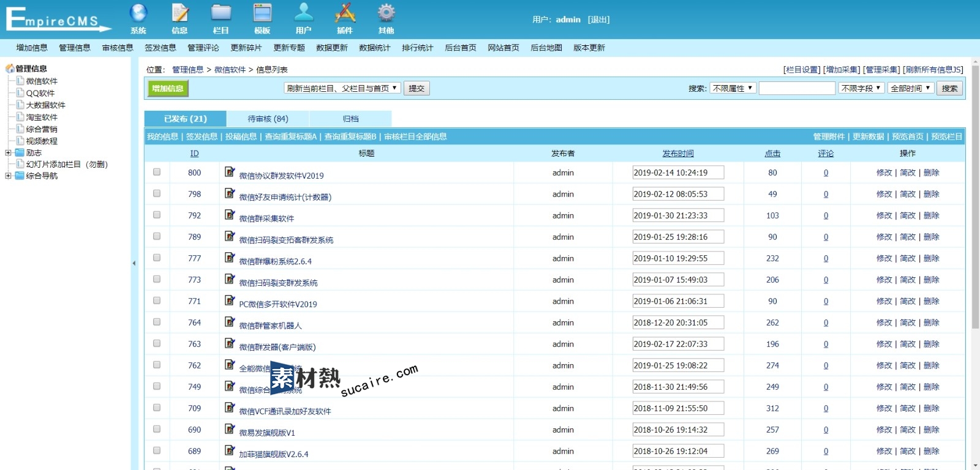980x470 pixels.
Task: Sort the list by the 发布时间 column header
Action: coord(678,154)
